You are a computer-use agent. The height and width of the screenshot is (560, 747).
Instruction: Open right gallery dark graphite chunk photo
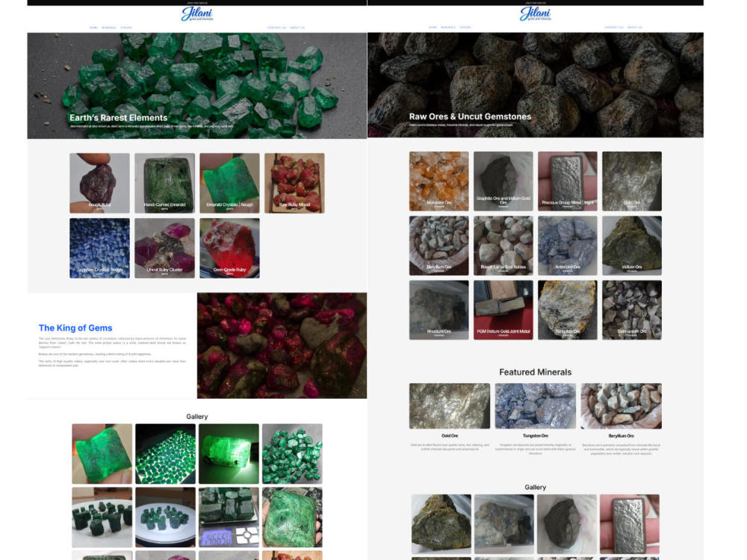[x=567, y=524]
